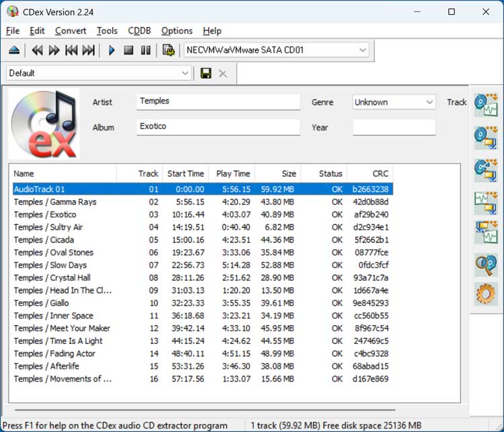Convert compressed audio to WAV icon
The width and height of the screenshot is (504, 432).
[486, 232]
